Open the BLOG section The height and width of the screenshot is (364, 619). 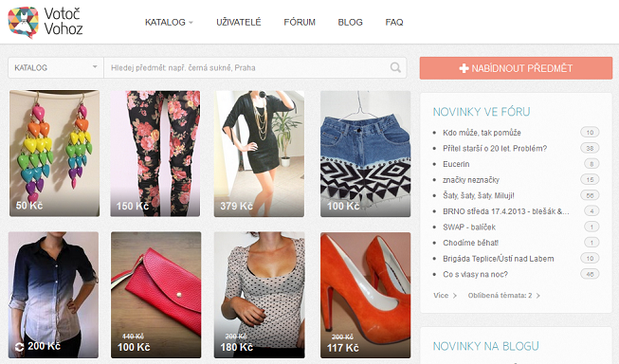pos(350,22)
